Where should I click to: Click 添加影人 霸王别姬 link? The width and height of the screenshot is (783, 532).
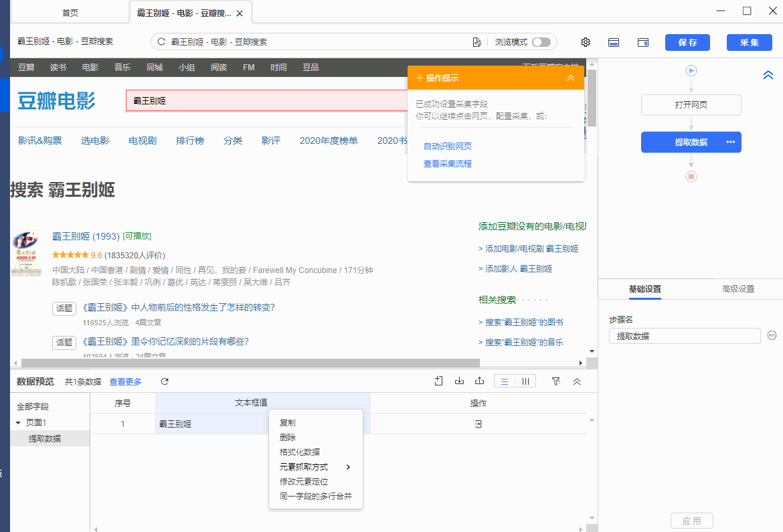pos(519,269)
